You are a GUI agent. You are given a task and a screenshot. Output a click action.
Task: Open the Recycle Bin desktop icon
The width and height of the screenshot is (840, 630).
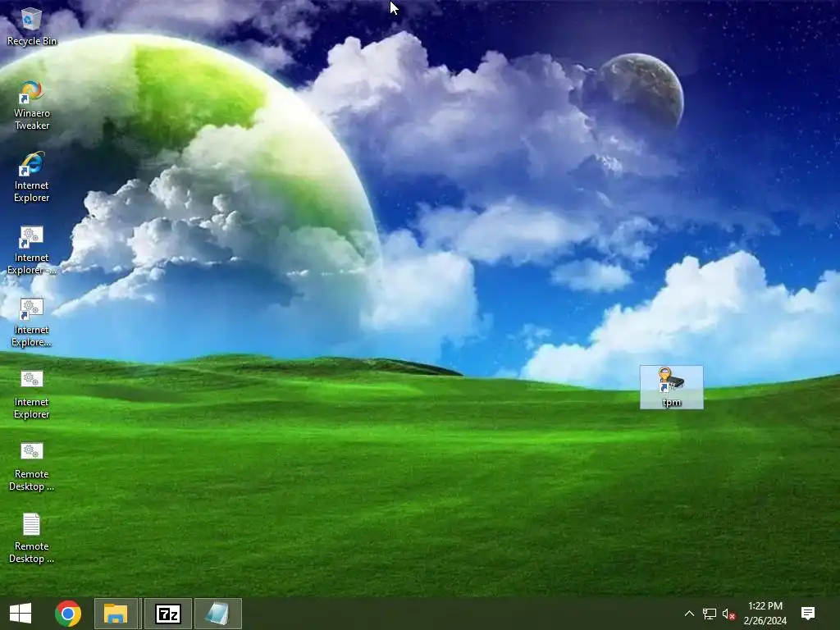coord(31,27)
